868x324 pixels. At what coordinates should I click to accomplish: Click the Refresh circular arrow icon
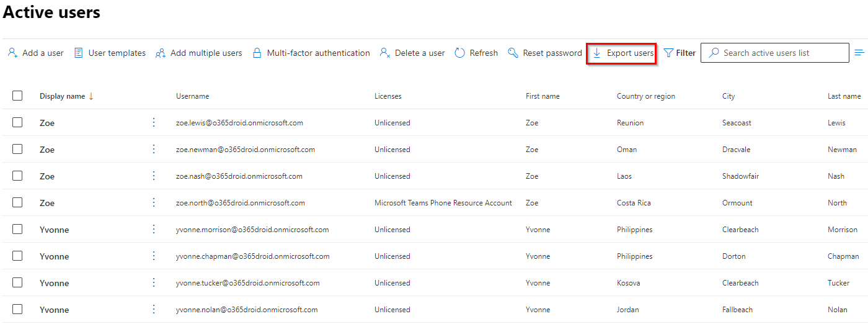459,53
